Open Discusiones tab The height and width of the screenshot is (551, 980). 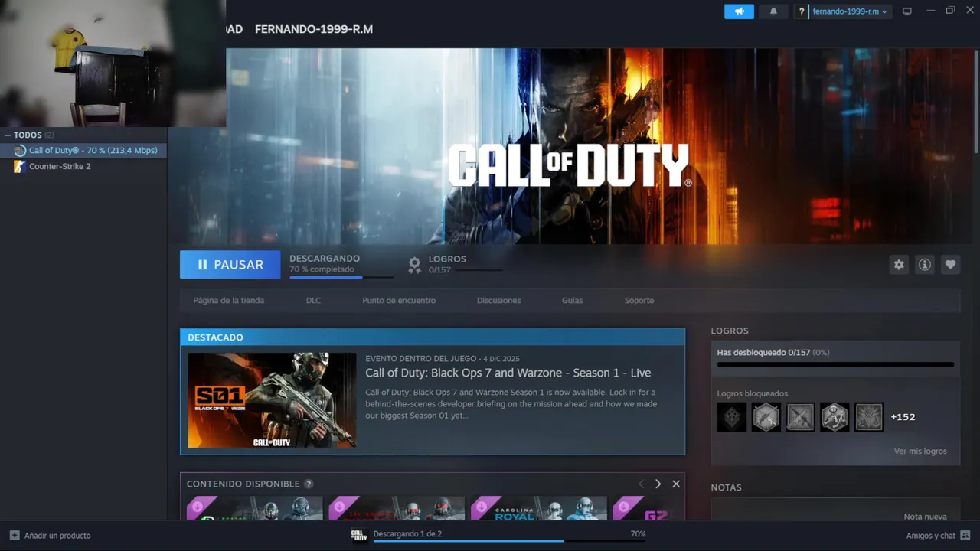click(498, 301)
